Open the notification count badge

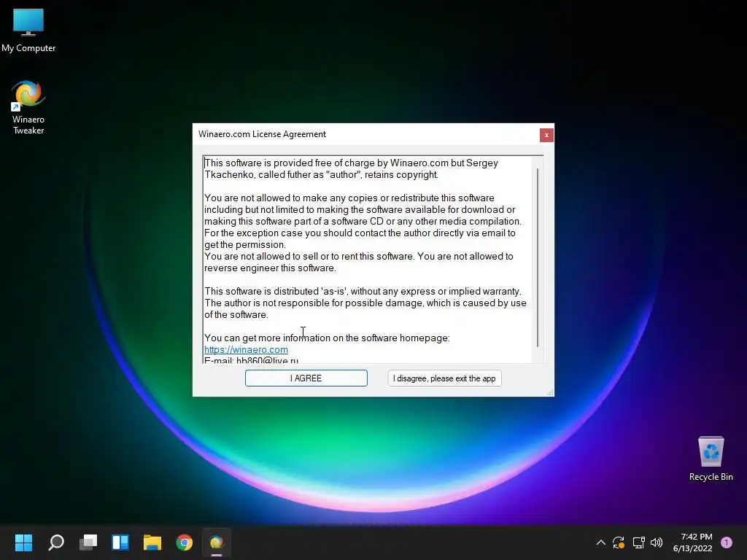[727, 542]
